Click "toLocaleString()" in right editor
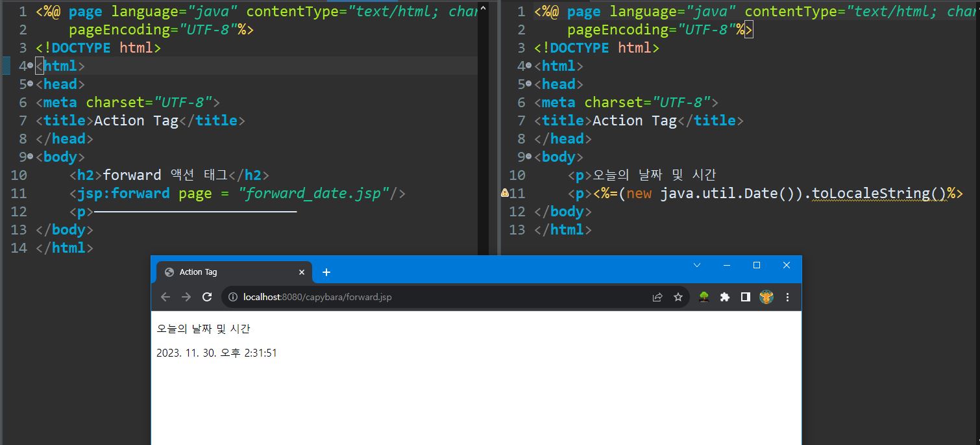980x445 pixels. (x=878, y=193)
